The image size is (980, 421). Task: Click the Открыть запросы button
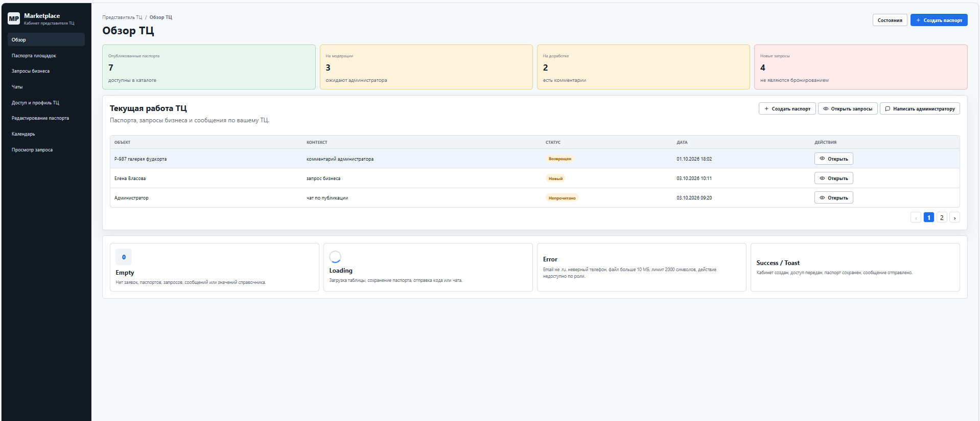(848, 108)
